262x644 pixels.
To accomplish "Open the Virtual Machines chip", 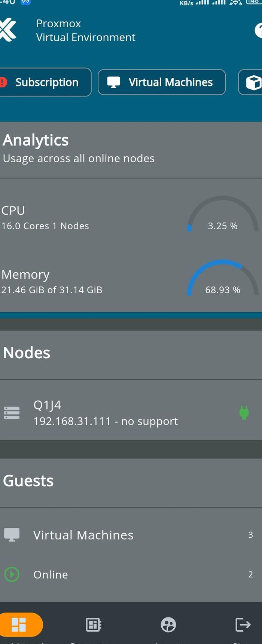I will click(x=162, y=82).
